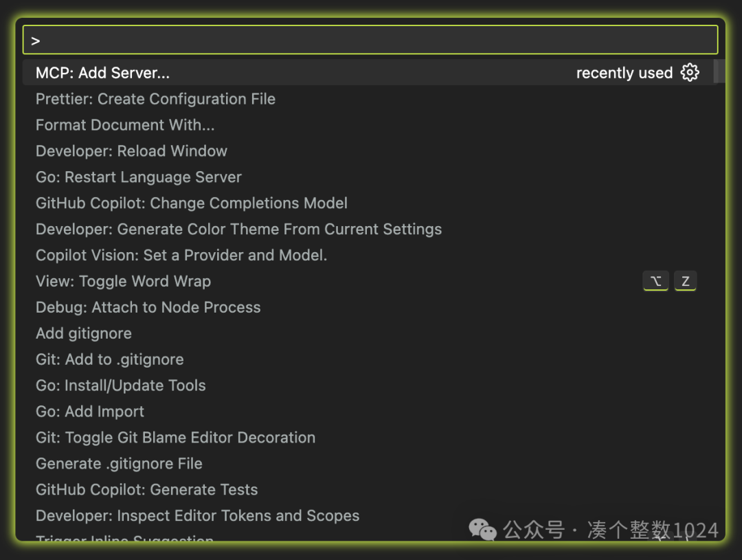
Task: Click the ⌥ key badge next to Toggle Word Wrap
Action: [x=655, y=281]
